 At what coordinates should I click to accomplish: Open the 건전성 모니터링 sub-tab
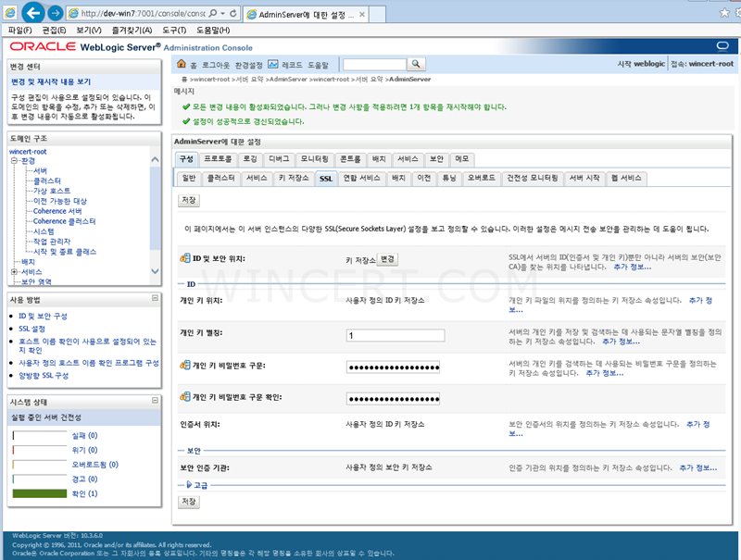533,178
